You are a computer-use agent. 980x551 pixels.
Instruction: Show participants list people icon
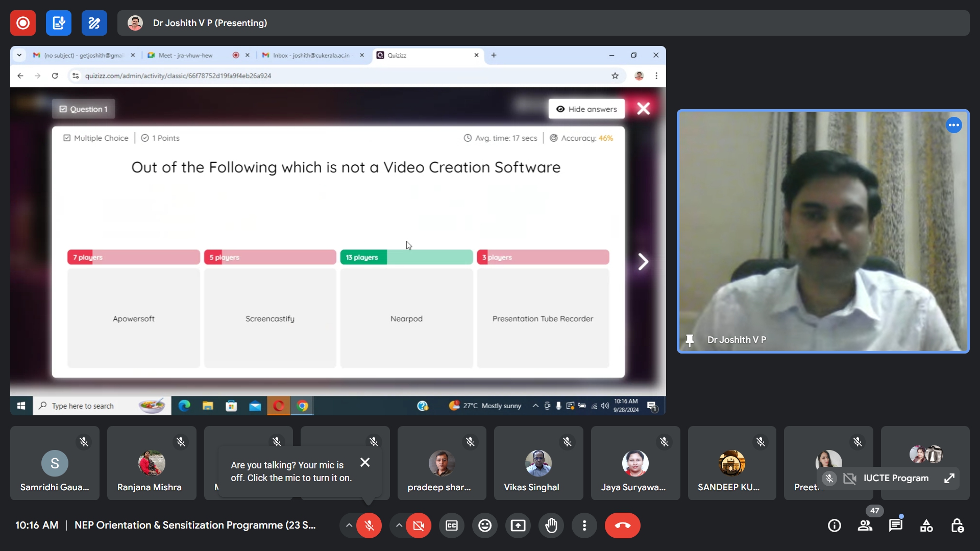865,525
